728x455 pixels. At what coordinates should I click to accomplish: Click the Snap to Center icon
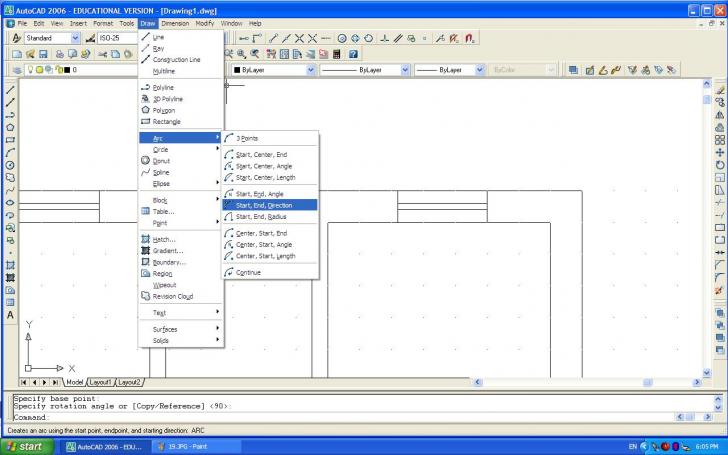coord(342,39)
